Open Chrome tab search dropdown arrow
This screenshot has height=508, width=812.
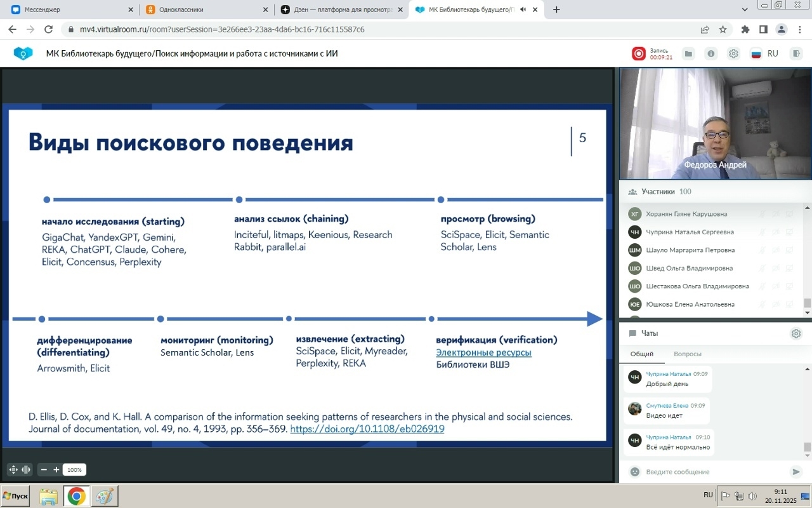(x=745, y=10)
